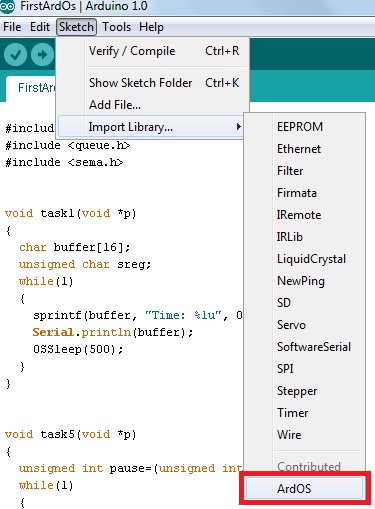Click the Arduino infinity logo icon
This screenshot has width=375, height=509.
click(7, 6)
